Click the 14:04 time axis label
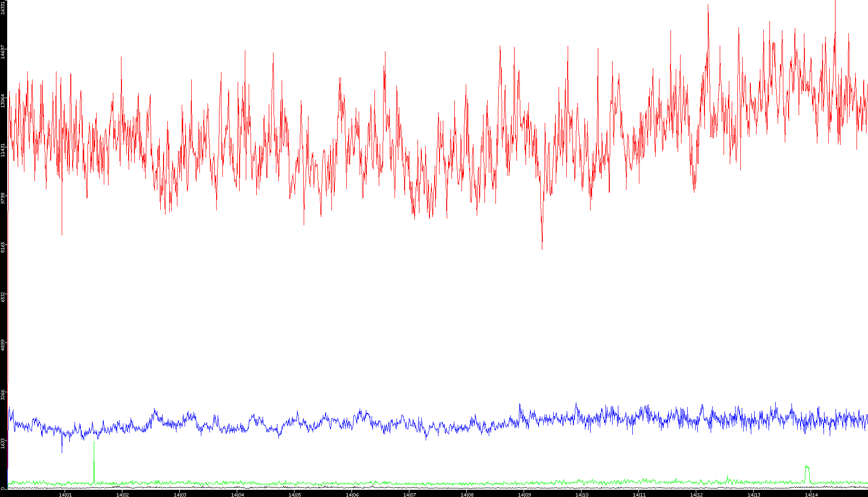The height and width of the screenshot is (497, 868). (237, 495)
